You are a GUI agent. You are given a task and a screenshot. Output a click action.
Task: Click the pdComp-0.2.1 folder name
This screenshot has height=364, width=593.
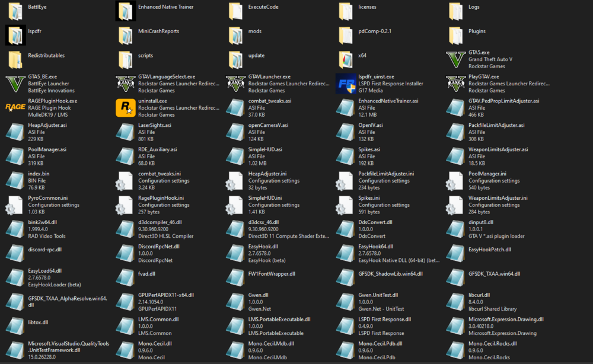click(x=375, y=31)
